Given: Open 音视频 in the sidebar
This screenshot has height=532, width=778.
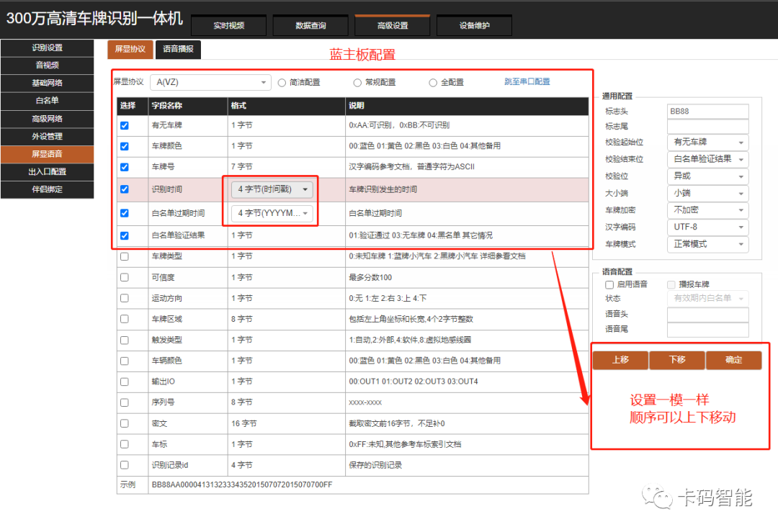Looking at the screenshot, I should (x=47, y=66).
